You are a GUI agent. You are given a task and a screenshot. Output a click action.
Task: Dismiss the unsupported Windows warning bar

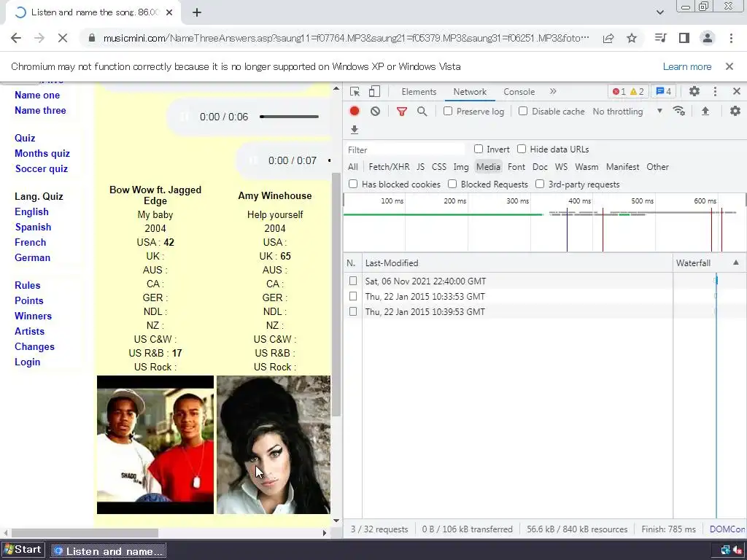click(729, 66)
